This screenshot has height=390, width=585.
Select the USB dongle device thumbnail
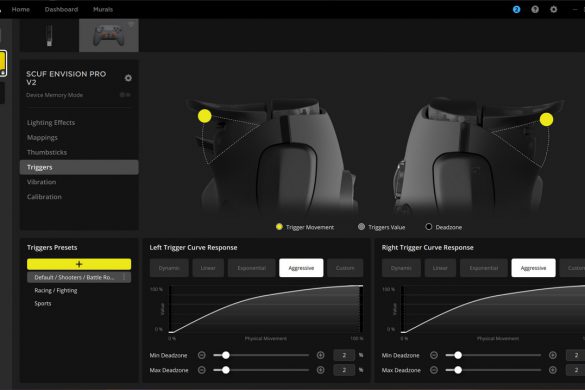pyautogui.click(x=49, y=35)
